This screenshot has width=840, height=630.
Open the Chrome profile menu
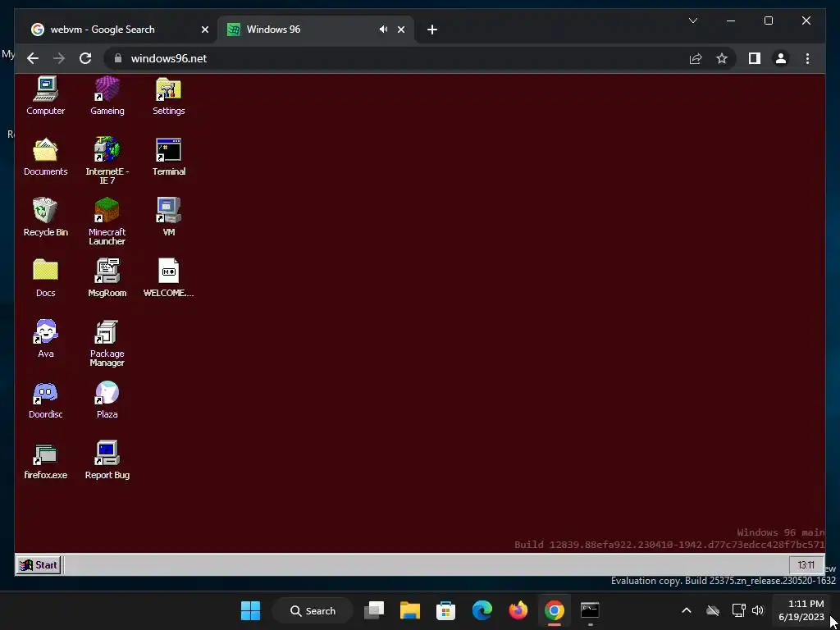[x=781, y=58]
